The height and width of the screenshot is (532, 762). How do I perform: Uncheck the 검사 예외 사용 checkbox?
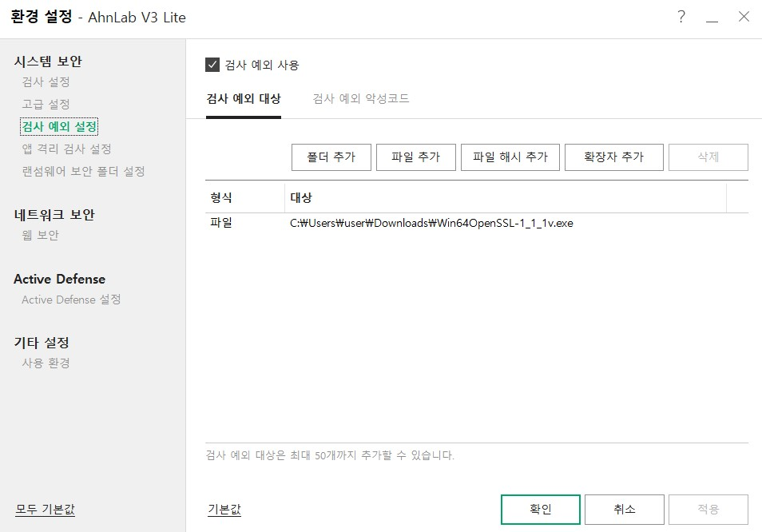212,65
